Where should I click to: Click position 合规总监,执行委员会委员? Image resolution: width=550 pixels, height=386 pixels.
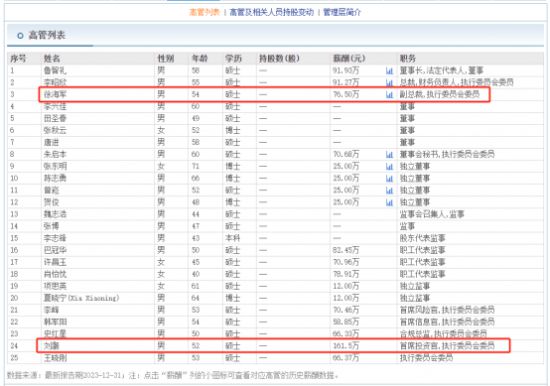[443, 334]
